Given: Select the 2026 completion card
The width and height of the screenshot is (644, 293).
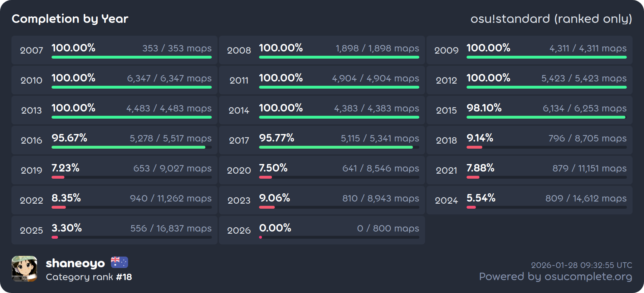Looking at the screenshot, I should (x=322, y=230).
